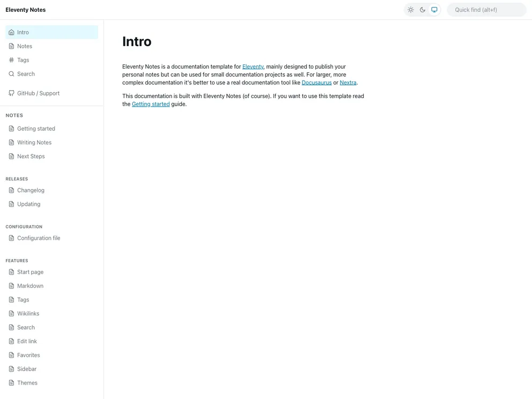Click the page icon beside Wikilinks
Image resolution: width=532 pixels, height=399 pixels.
(x=12, y=314)
